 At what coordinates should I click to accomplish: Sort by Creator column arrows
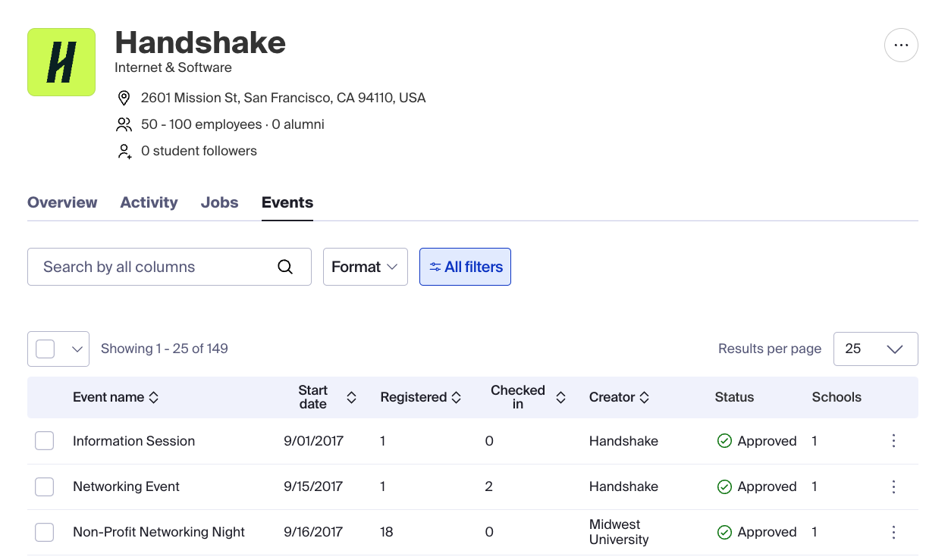pyautogui.click(x=644, y=397)
